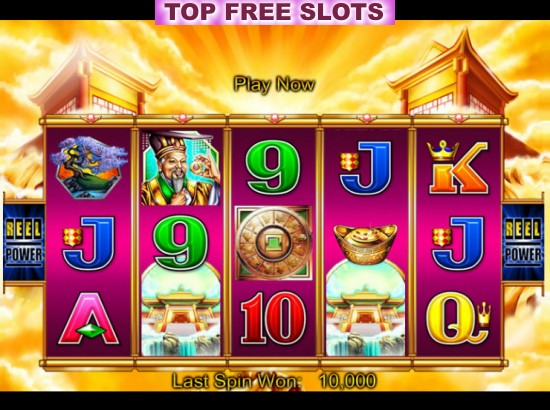Click the blue J on reel five
Viewport: 550px width, 410px height.
[x=458, y=243]
